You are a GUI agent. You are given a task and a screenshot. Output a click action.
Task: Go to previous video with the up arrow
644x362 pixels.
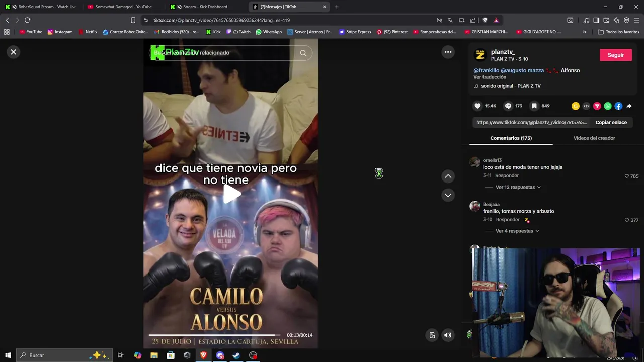click(x=448, y=176)
